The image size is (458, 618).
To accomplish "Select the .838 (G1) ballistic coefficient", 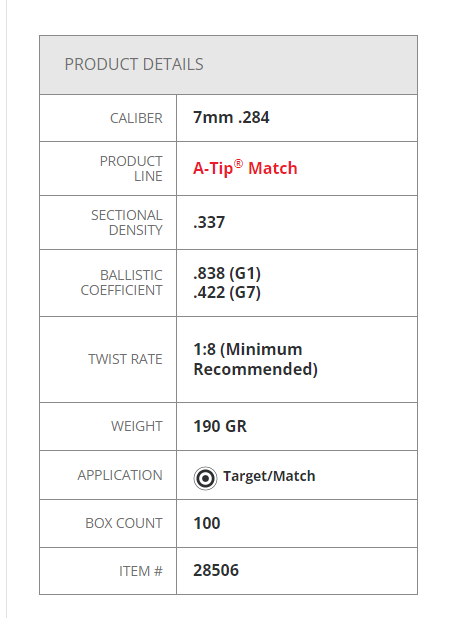I will [x=227, y=273].
